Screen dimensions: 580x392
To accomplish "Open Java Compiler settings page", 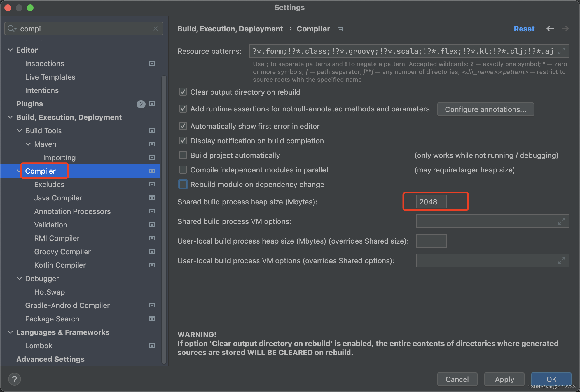I will point(58,198).
